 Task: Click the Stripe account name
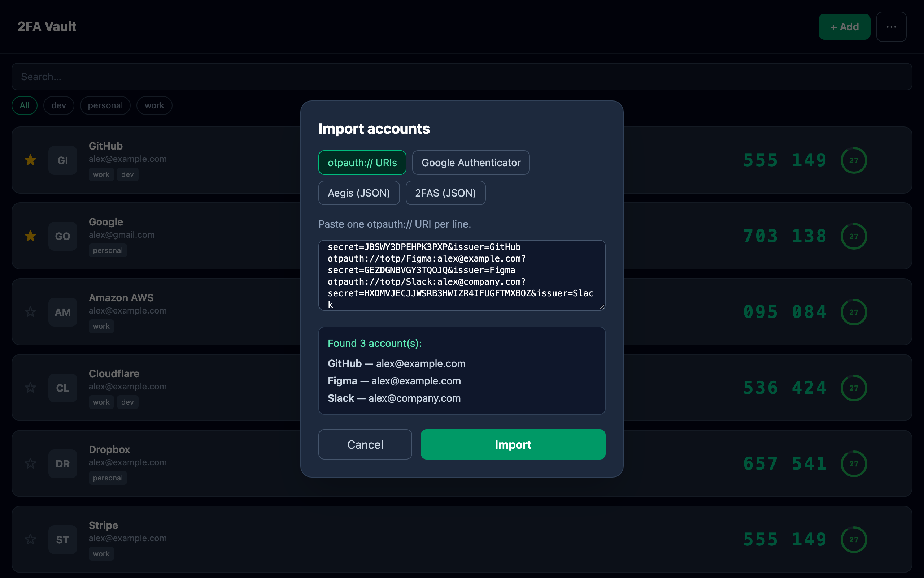(x=103, y=525)
